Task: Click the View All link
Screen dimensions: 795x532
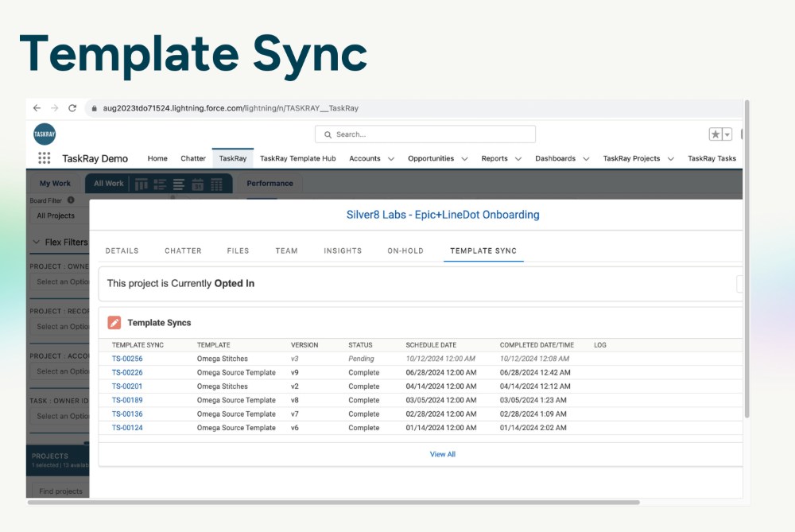Action: (x=443, y=454)
